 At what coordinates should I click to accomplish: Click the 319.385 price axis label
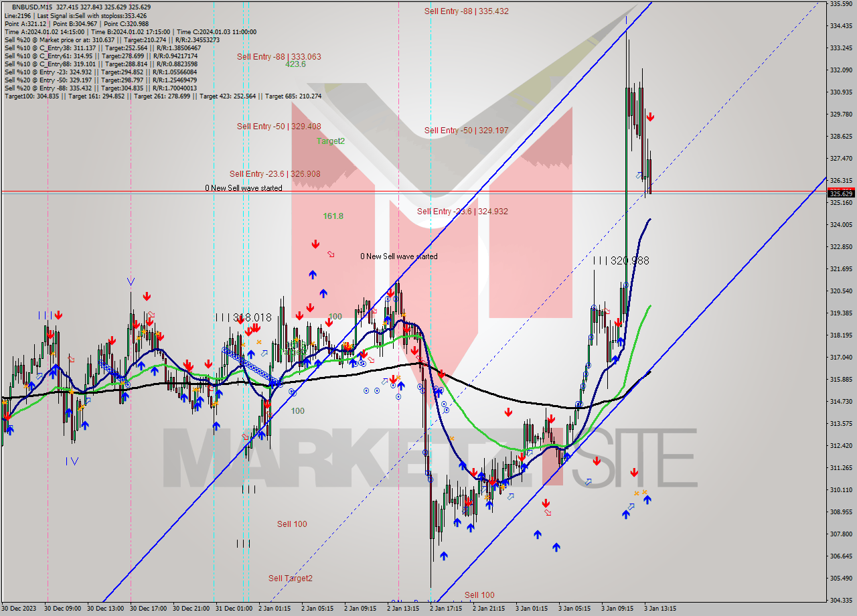tap(840, 313)
